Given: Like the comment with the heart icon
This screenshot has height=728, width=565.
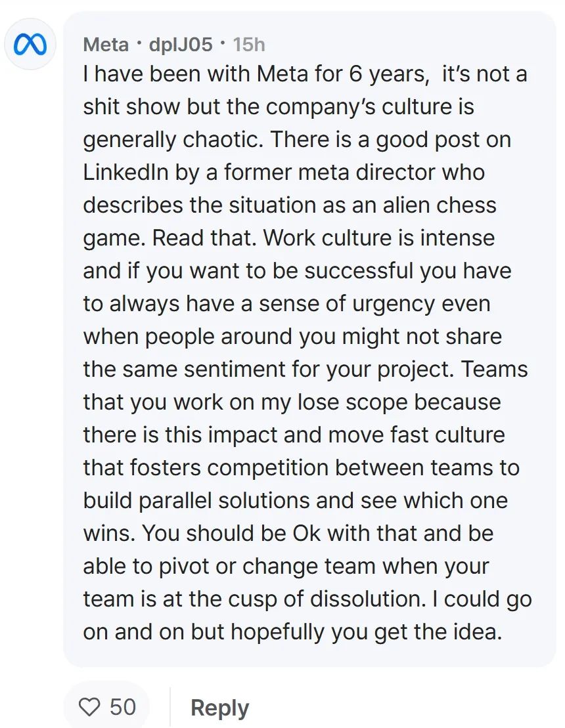Looking at the screenshot, I should coord(89,707).
